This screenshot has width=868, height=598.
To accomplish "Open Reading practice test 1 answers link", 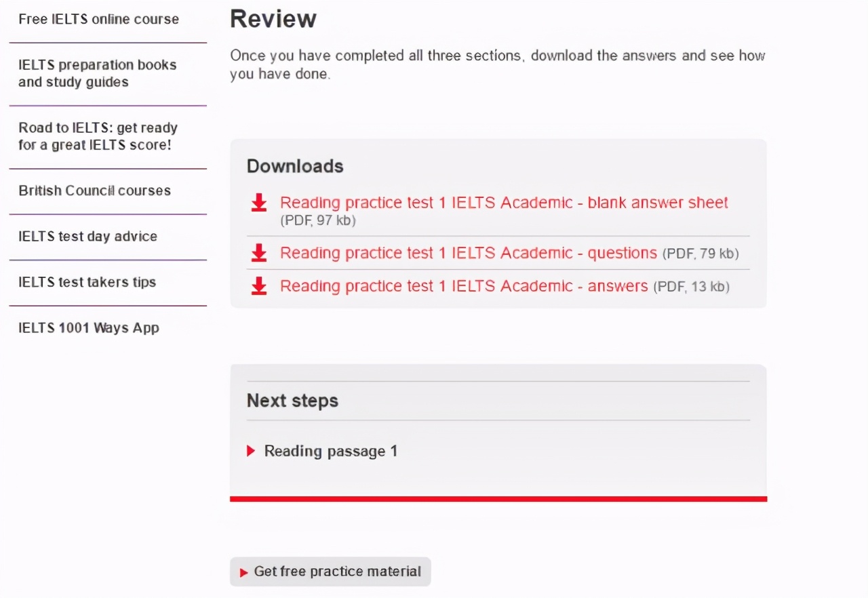I will tap(464, 286).
